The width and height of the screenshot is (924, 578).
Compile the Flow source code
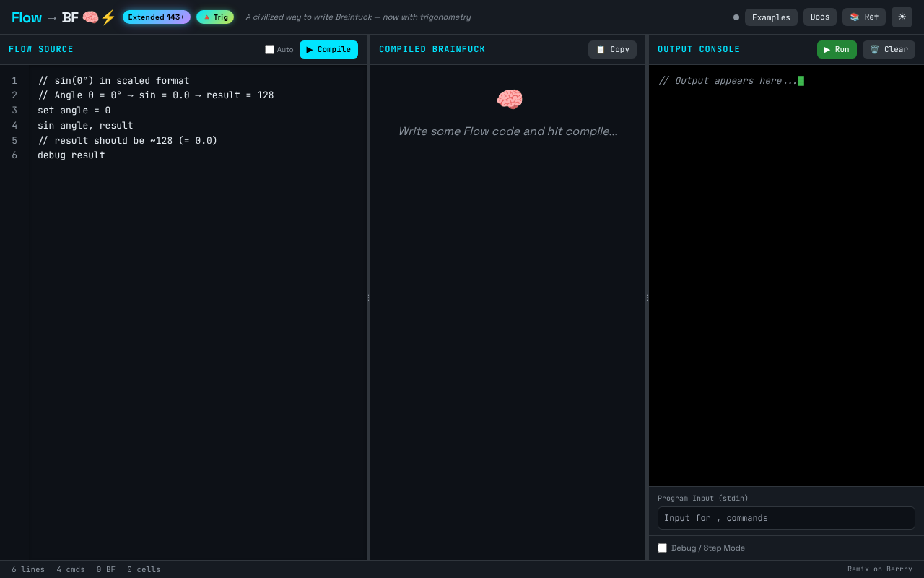coord(328,49)
